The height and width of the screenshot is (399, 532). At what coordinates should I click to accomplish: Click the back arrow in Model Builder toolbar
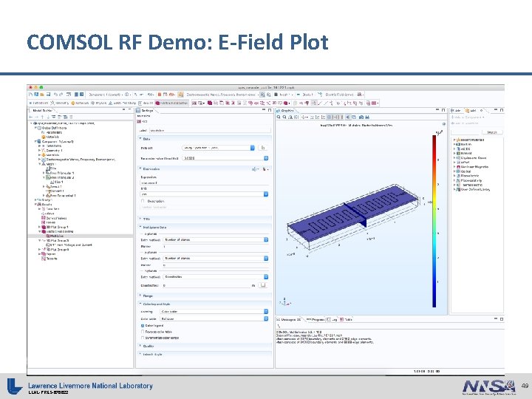click(31, 117)
